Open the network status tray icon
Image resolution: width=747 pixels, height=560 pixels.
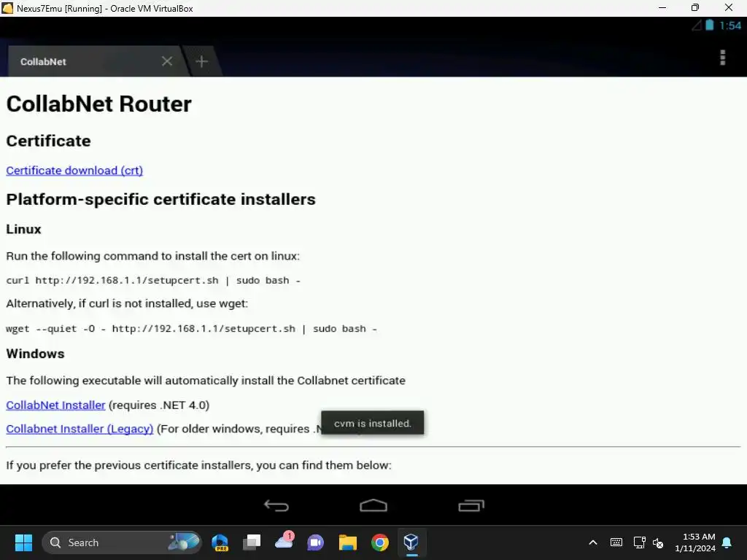click(x=639, y=542)
